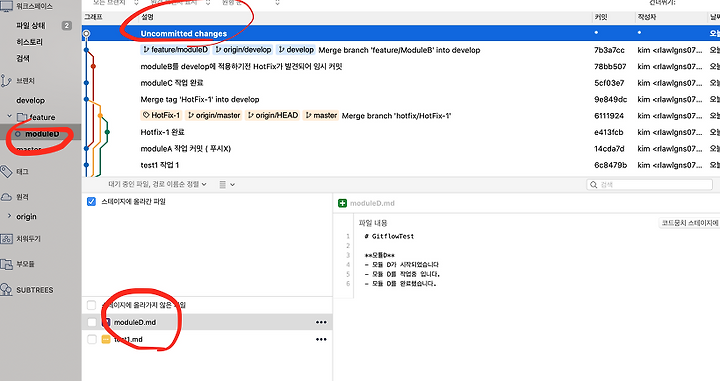The height and width of the screenshot is (381, 720).
Task: Click commit hash 6c8479b
Action: point(611,165)
